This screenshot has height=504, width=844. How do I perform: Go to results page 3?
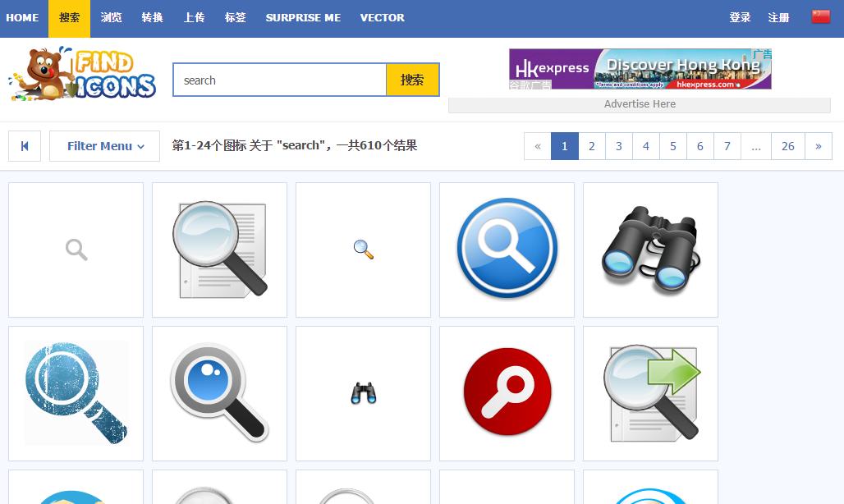(619, 146)
